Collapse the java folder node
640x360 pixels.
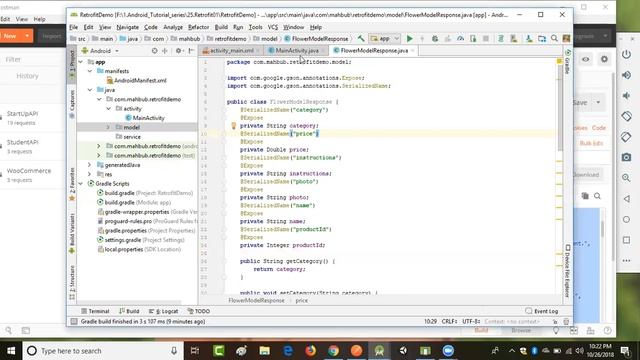click(x=90, y=90)
